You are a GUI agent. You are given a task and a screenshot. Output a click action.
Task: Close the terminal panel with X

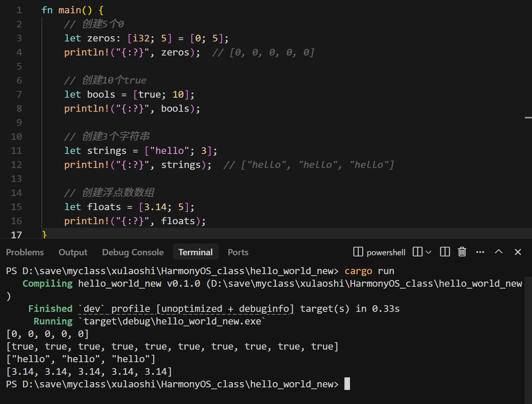518,252
